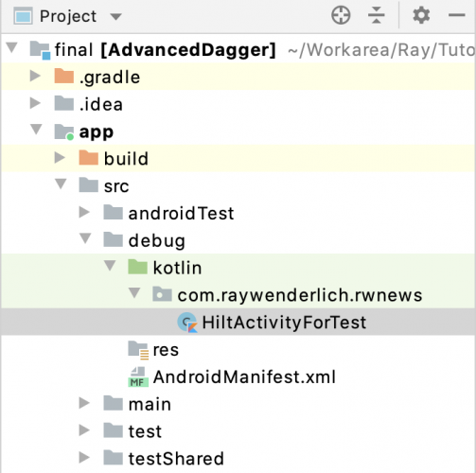The height and width of the screenshot is (473, 476).
Task: Click the res resources folder icon
Action: [138, 350]
